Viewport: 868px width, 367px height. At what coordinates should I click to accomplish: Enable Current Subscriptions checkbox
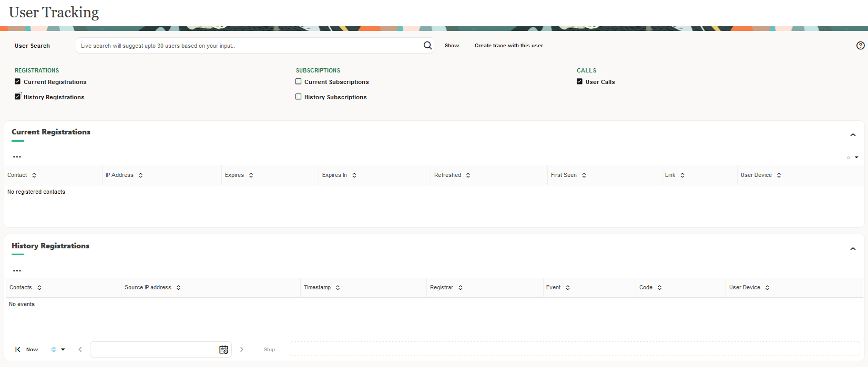(x=299, y=81)
